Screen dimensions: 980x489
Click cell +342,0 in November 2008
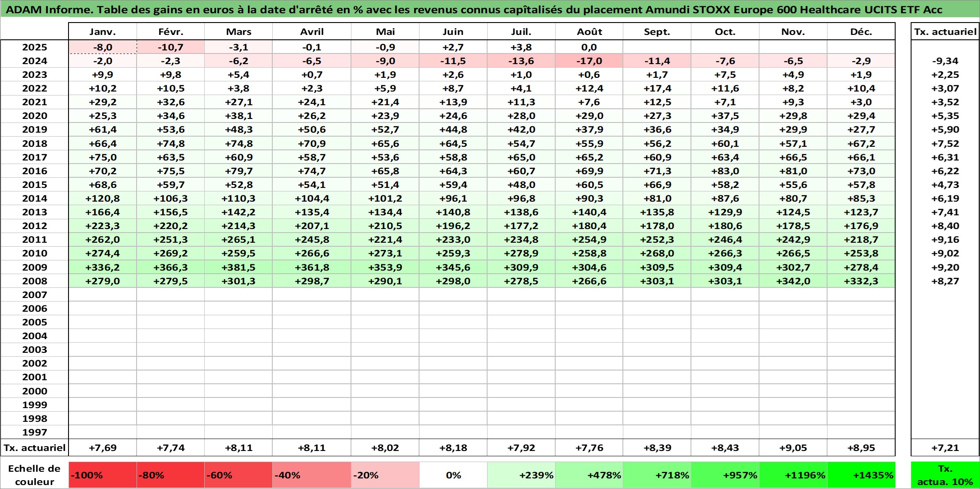(793, 281)
